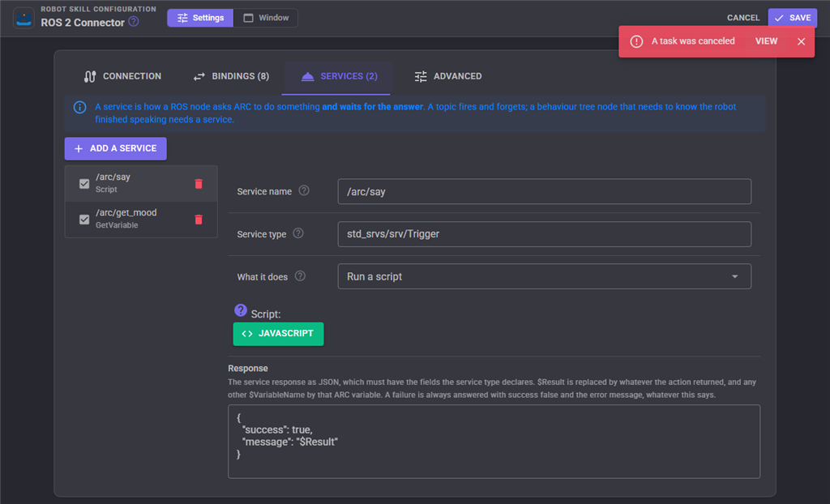The image size is (830, 504).
Task: Click Add a Service button
Action: (x=115, y=149)
